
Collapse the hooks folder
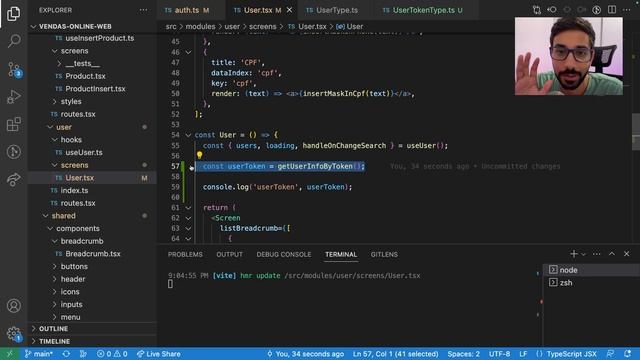click(55, 140)
